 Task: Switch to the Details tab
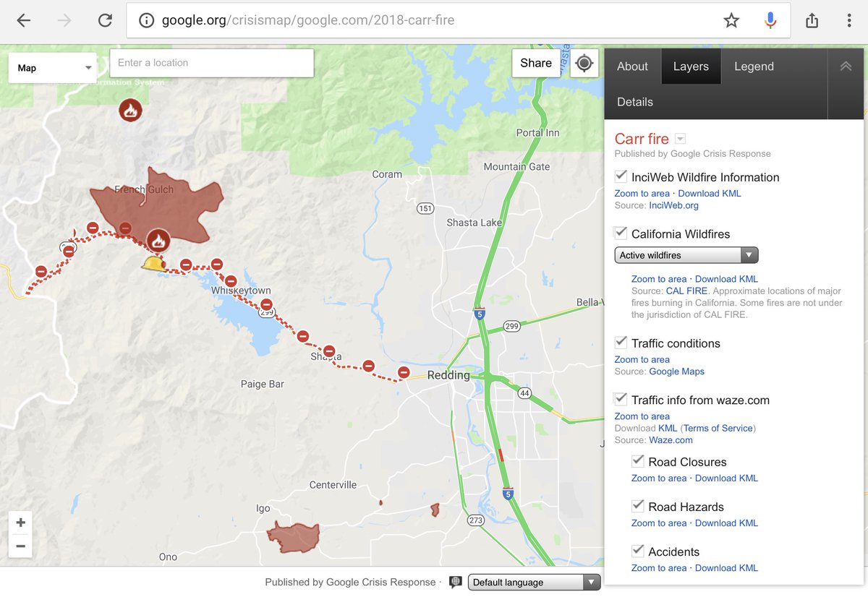(635, 102)
